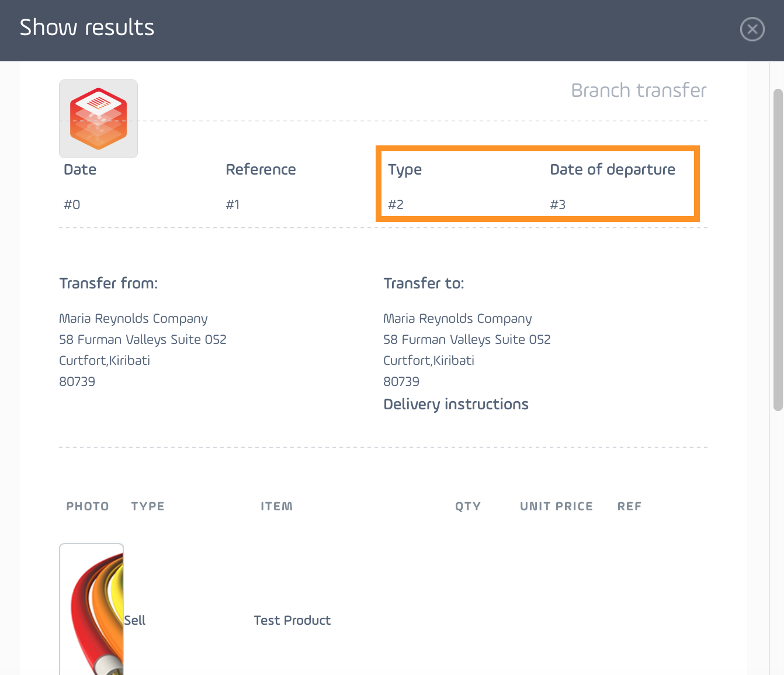The image size is (784, 675).
Task: Click the '#0' date value
Action: pos(72,204)
